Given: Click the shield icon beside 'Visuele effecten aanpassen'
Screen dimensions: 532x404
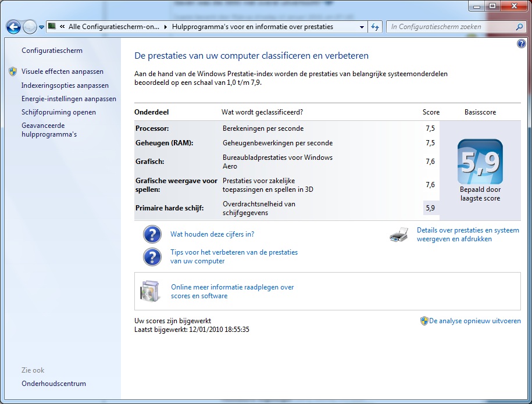Looking at the screenshot, I should (13, 71).
